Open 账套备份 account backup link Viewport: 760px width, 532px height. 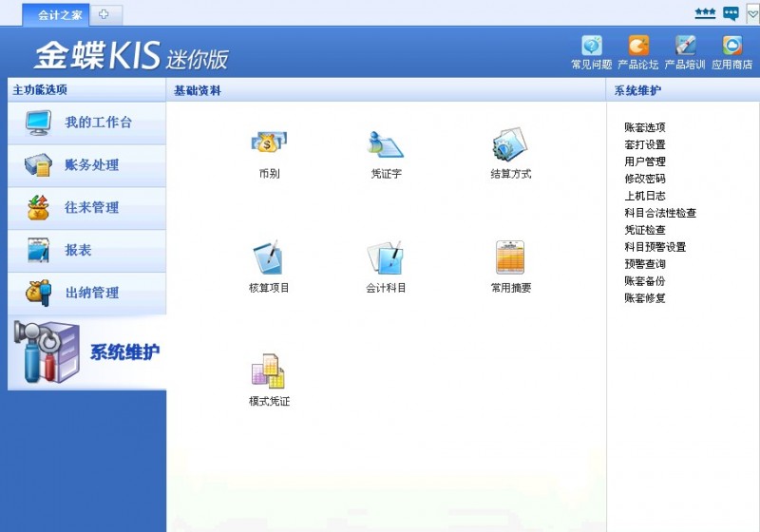click(x=645, y=281)
